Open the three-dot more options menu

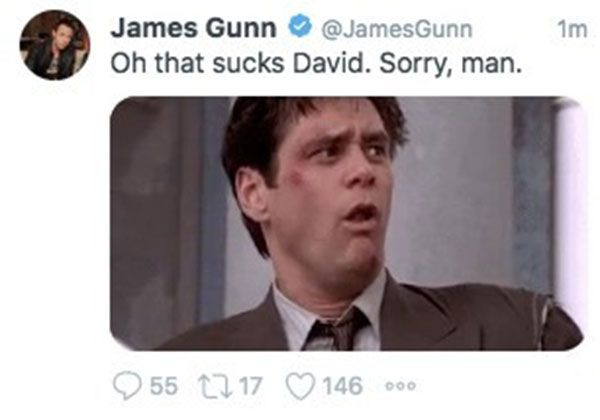399,386
